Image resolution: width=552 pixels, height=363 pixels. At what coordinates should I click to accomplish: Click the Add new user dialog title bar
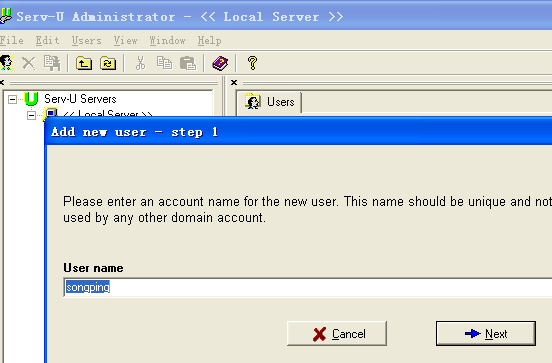[299, 132]
